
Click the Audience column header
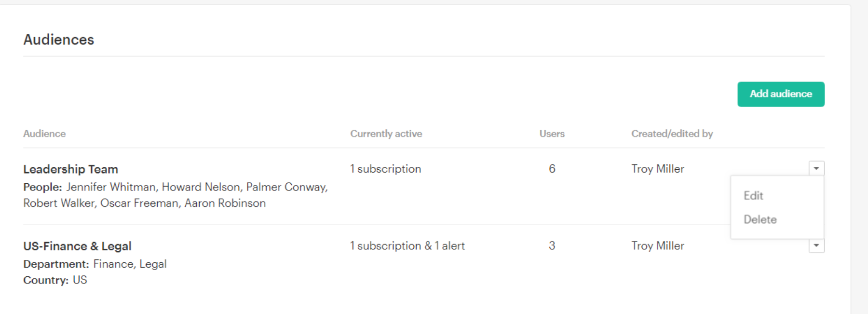point(44,134)
